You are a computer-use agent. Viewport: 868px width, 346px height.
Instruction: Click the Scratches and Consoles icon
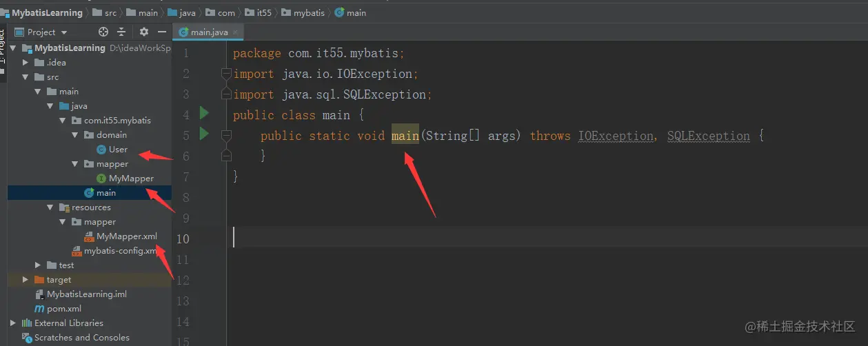(x=27, y=338)
